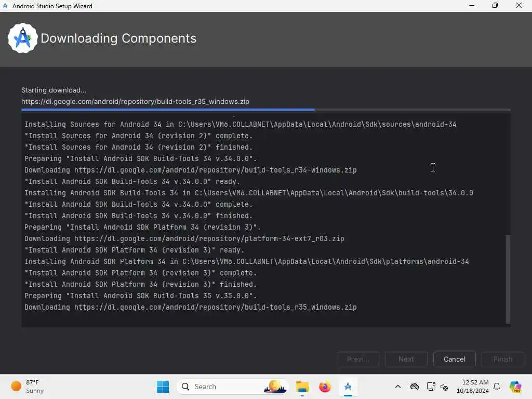
Task: Click last log line downloading build-tools_r35_windows.zip
Action: (x=190, y=307)
